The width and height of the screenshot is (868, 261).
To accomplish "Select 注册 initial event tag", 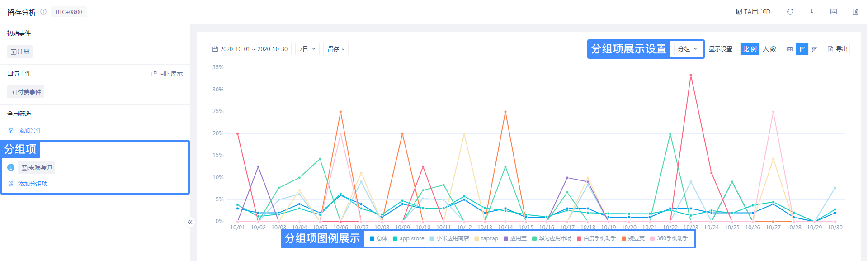I will 20,52.
